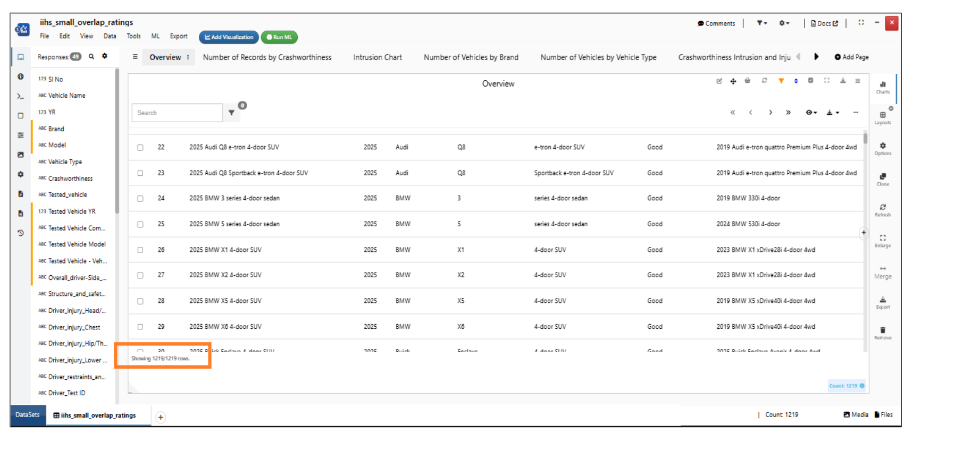
Task: Click the orange filter funnel icon
Action: click(781, 81)
